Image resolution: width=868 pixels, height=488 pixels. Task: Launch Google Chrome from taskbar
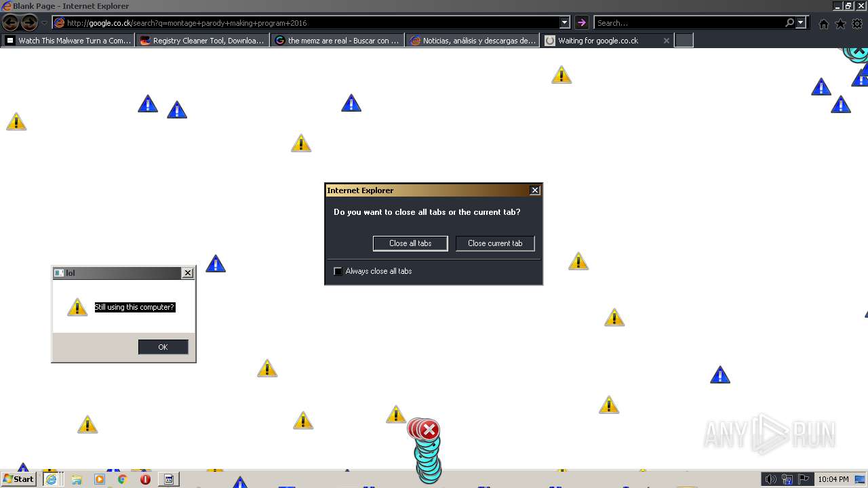tap(122, 479)
